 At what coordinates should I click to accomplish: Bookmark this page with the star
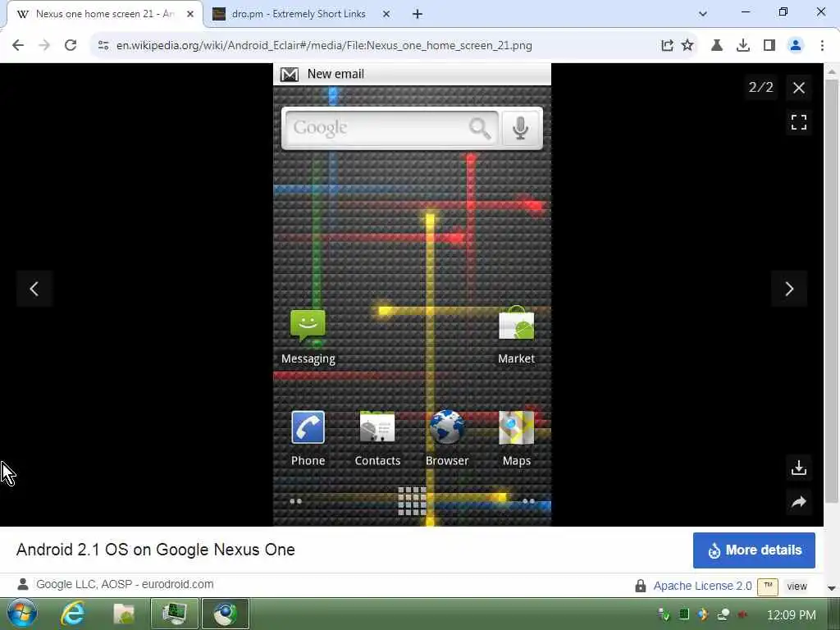(x=687, y=46)
